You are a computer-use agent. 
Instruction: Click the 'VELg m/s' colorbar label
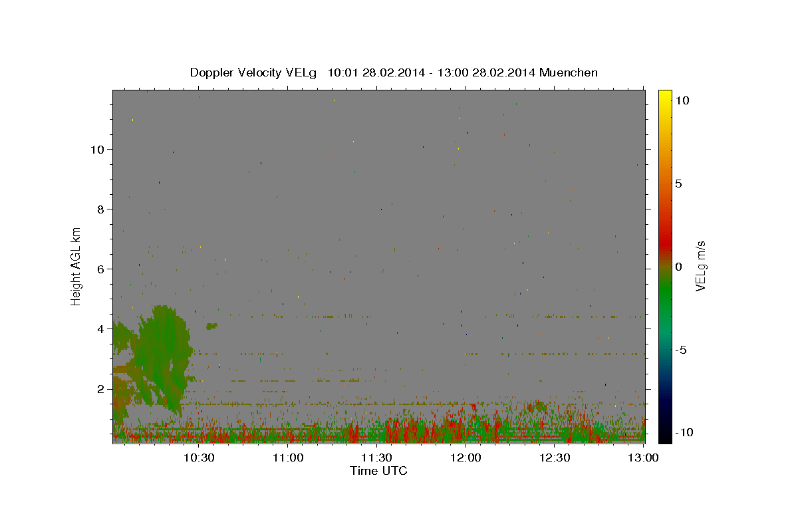(700, 265)
